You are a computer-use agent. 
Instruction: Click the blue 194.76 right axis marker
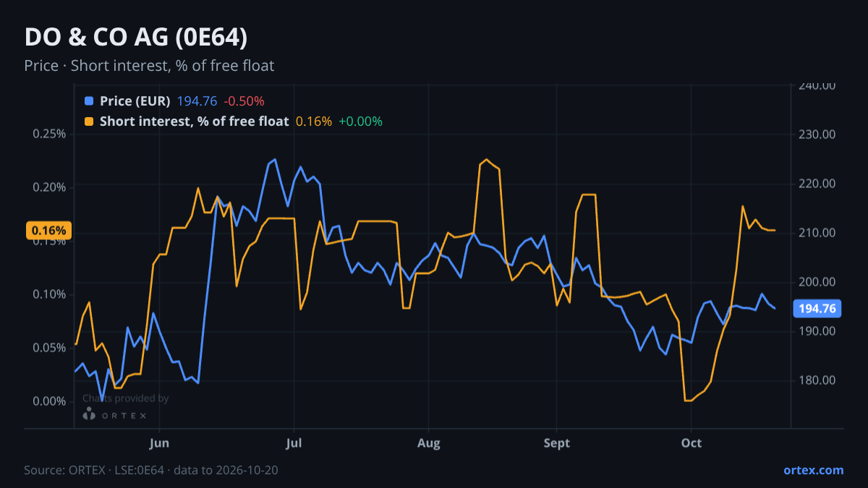(x=817, y=309)
